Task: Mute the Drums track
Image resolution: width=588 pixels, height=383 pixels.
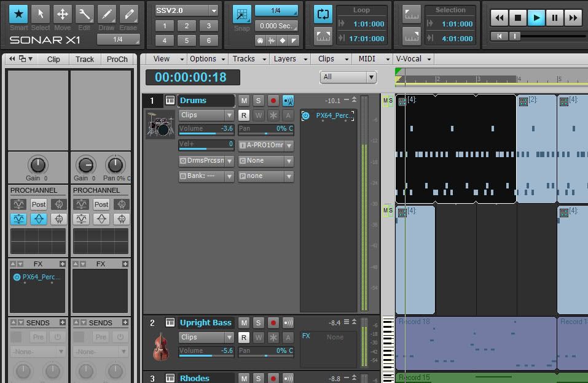Action: (x=244, y=101)
